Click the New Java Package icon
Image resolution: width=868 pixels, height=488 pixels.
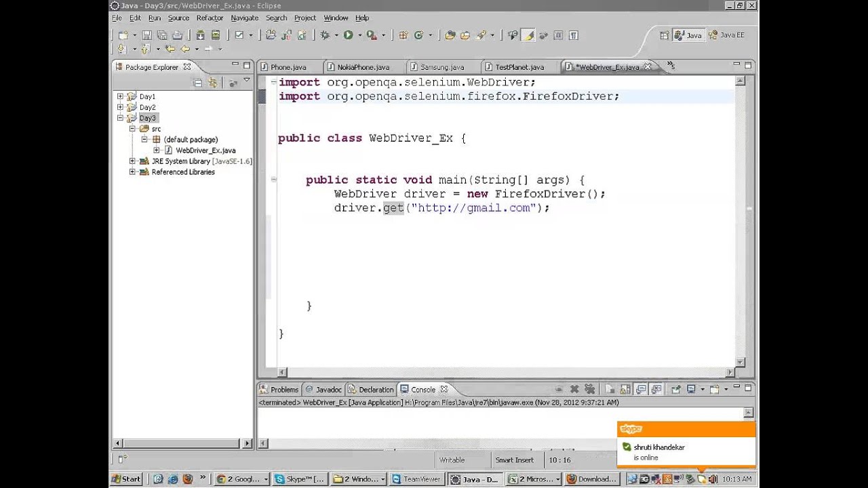pyautogui.click(x=403, y=35)
